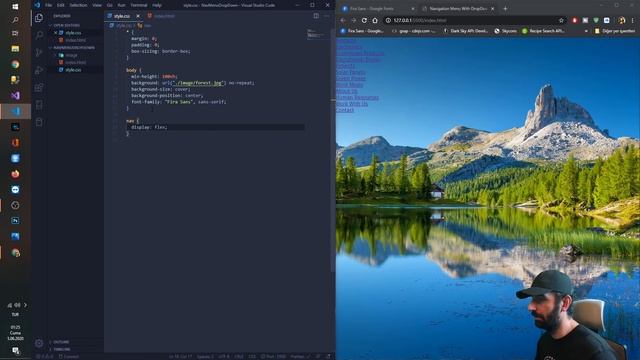
Task: Collapse the Open Editors section
Action: click(66, 25)
